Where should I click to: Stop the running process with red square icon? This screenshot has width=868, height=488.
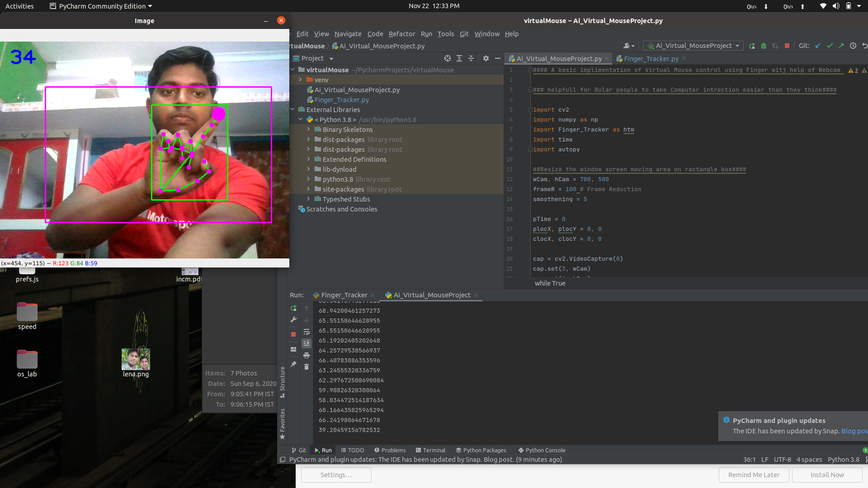(293, 334)
